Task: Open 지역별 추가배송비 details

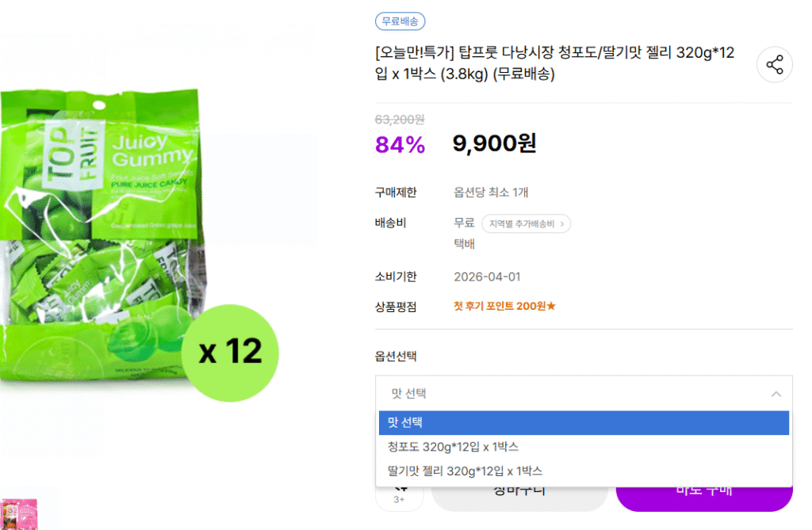Action: [526, 224]
